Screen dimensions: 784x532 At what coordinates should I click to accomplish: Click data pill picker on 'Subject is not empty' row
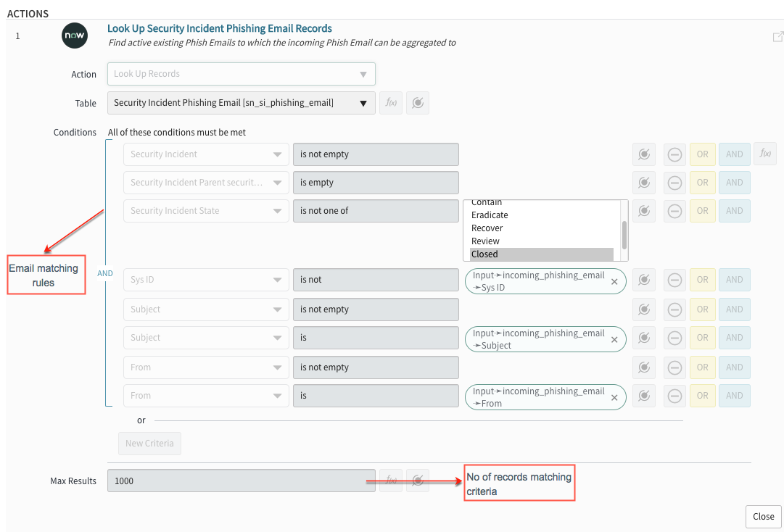click(644, 309)
